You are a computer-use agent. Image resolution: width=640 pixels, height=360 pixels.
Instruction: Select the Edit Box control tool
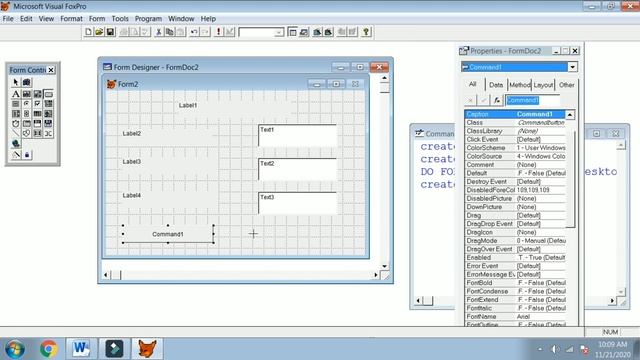[x=38, y=94]
